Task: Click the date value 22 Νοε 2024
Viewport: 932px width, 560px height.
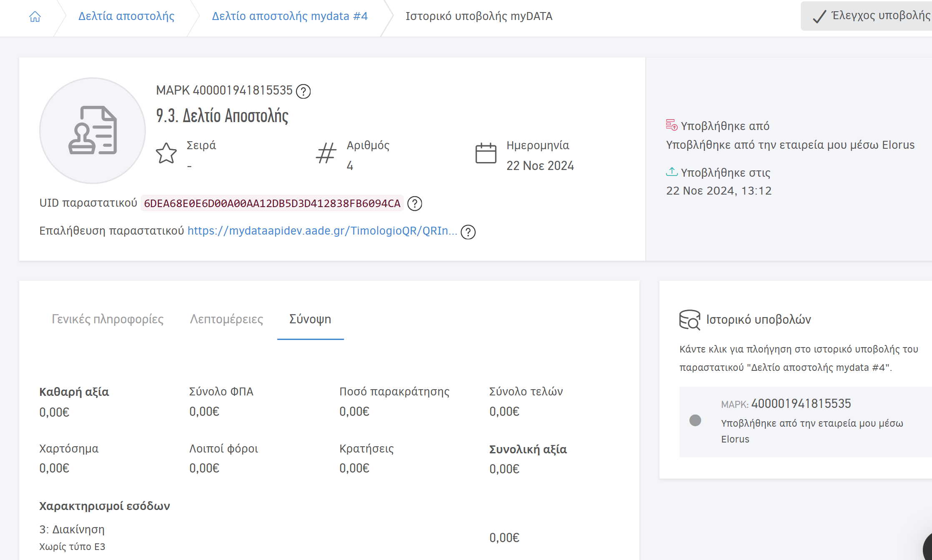Action: [540, 166]
